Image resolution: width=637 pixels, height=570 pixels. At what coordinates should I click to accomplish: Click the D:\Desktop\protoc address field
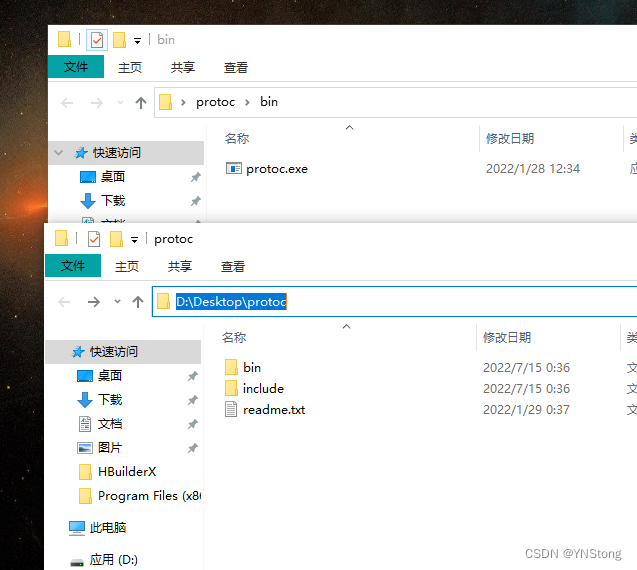point(394,301)
